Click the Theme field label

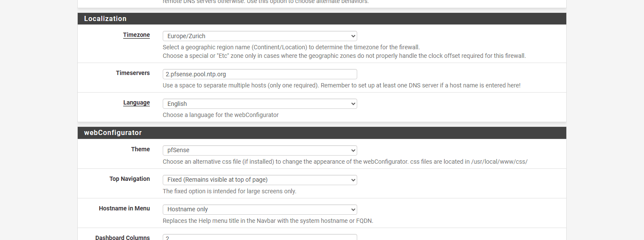pyautogui.click(x=141, y=149)
